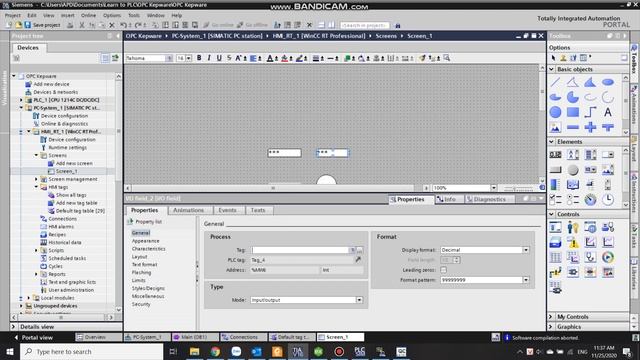The image size is (640, 360).
Task: Open the Options menu
Action: 111,15
